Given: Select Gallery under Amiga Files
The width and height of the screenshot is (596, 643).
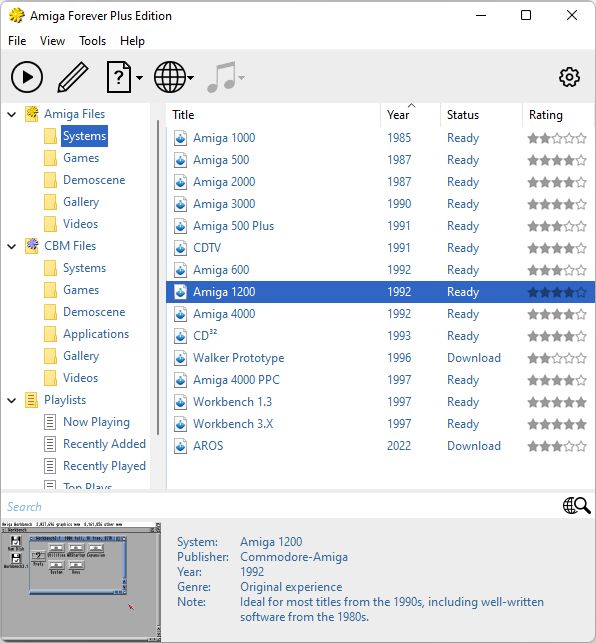Looking at the screenshot, I should tap(81, 202).
